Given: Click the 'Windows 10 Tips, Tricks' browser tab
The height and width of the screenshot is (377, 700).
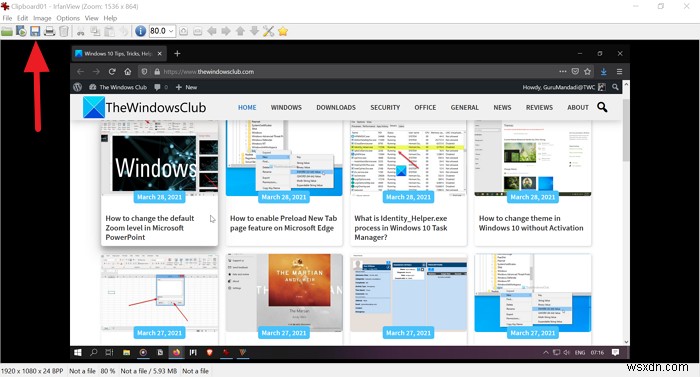Looking at the screenshot, I should click(x=119, y=54).
